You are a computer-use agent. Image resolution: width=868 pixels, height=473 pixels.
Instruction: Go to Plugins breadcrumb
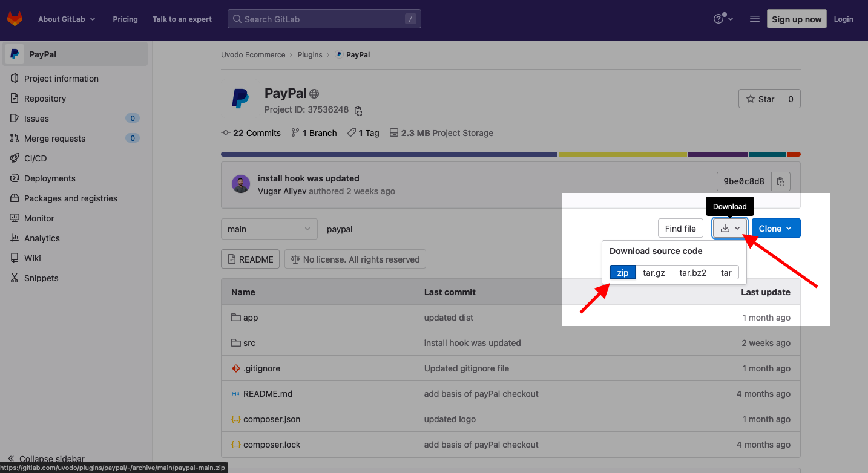click(x=310, y=54)
